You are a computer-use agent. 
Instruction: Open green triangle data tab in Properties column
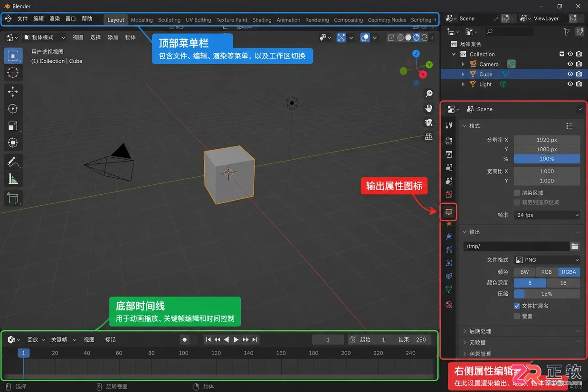(x=449, y=290)
